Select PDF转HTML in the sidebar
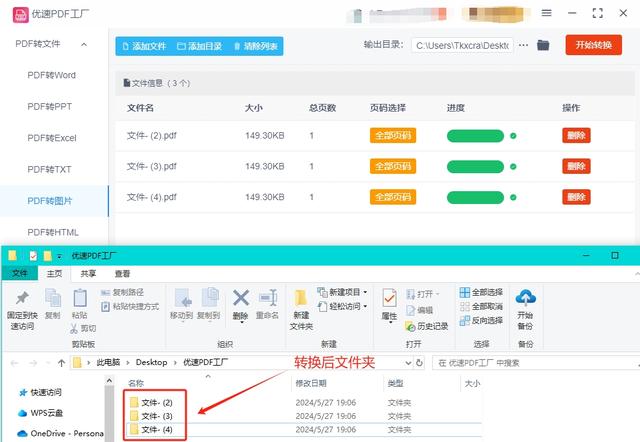The height and width of the screenshot is (442, 640). pyautogui.click(x=53, y=232)
